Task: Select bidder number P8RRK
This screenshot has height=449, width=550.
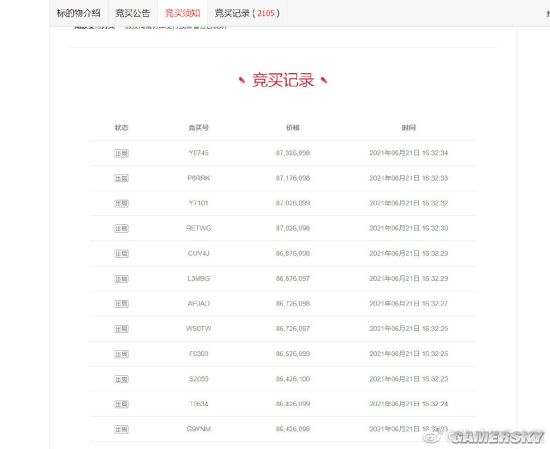Action: click(x=199, y=178)
